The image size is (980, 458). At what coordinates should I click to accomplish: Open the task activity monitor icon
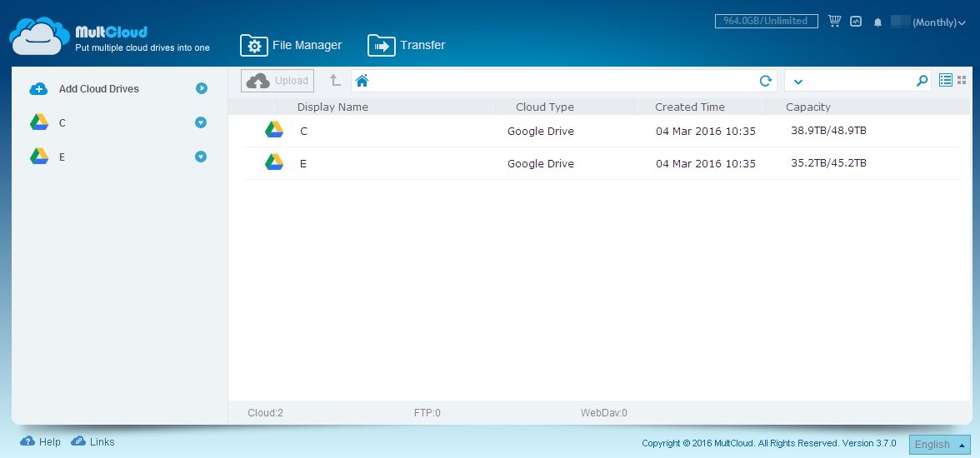[856, 22]
